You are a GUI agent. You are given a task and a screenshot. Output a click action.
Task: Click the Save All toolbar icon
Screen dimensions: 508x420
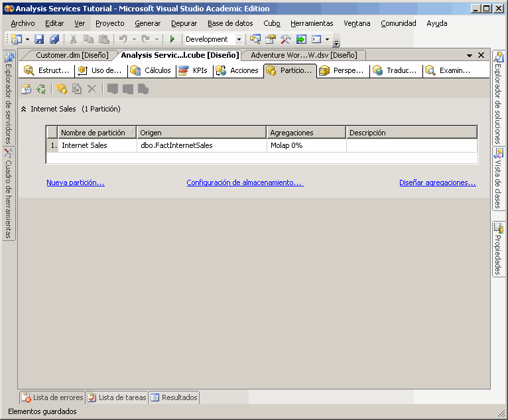54,39
